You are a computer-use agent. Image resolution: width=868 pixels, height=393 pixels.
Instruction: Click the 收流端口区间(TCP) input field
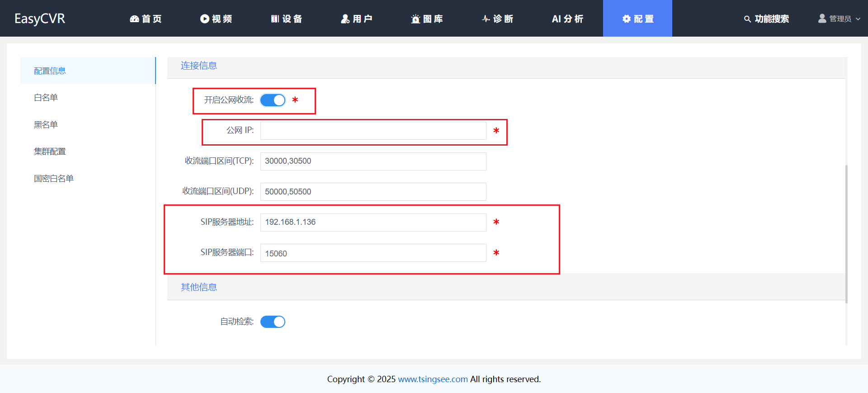tap(373, 161)
